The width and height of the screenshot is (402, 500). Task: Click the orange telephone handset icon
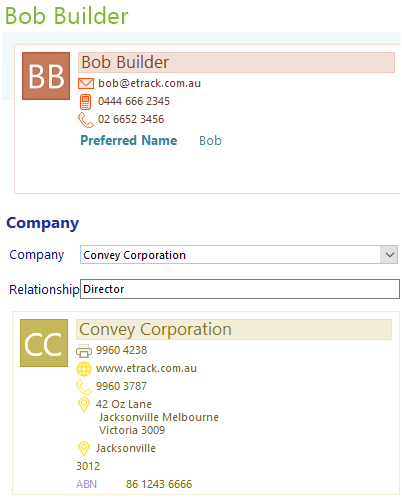click(86, 120)
